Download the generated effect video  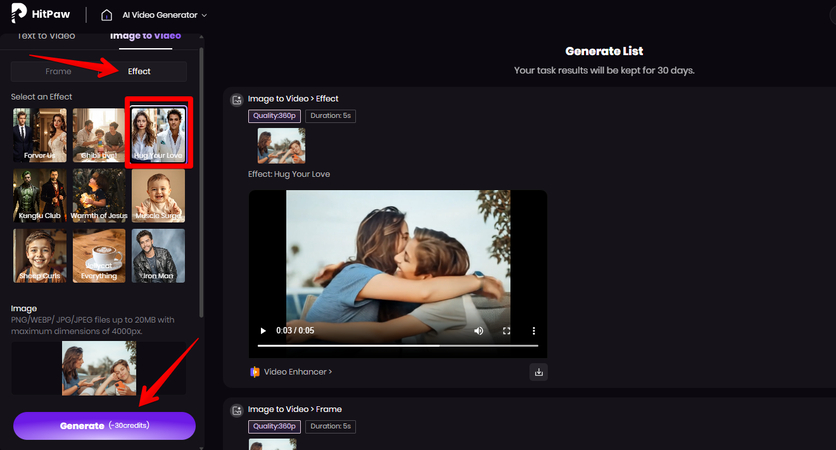coord(539,372)
